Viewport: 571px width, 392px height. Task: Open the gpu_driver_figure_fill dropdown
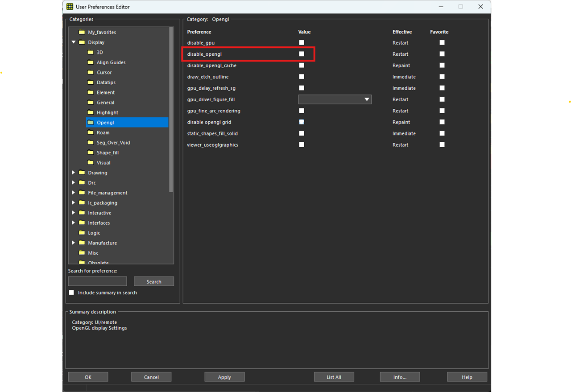click(x=335, y=99)
